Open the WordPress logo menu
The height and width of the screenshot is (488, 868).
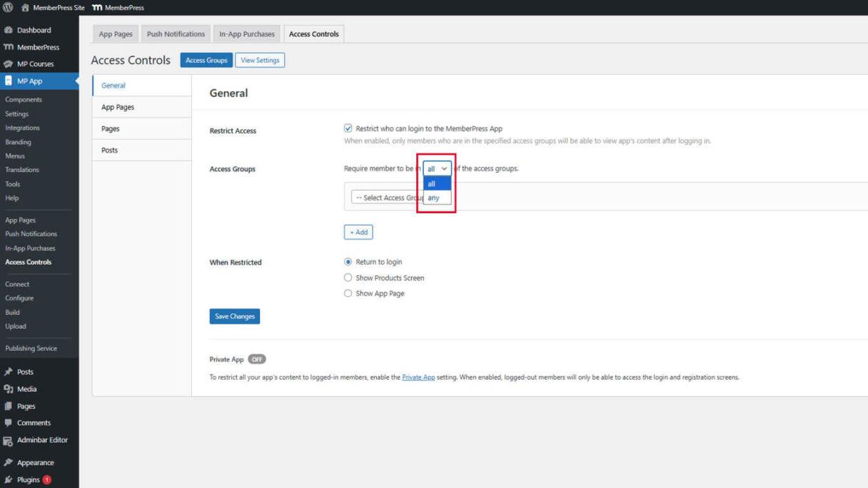[8, 7]
